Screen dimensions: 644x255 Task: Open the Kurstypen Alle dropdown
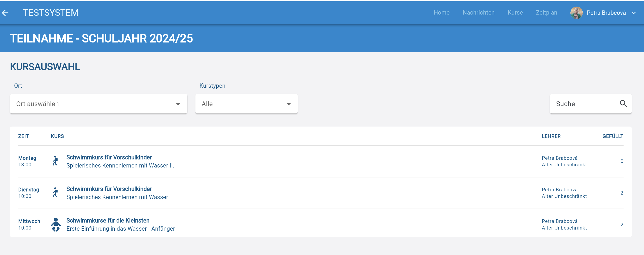coord(246,104)
